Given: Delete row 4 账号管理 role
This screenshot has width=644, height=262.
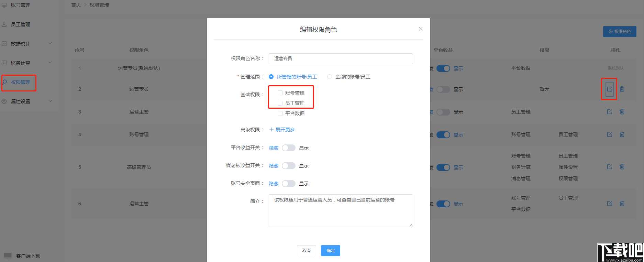Looking at the screenshot, I should coord(622,134).
